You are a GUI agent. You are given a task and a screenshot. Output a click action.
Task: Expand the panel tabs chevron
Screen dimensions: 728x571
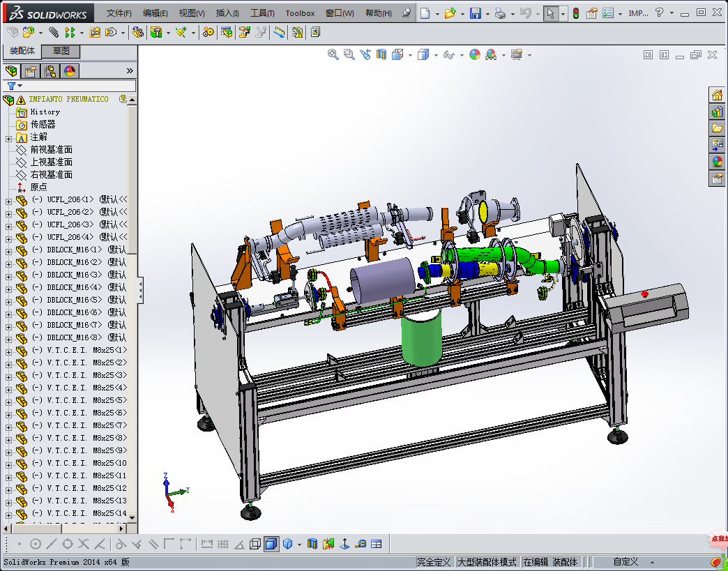click(x=130, y=70)
